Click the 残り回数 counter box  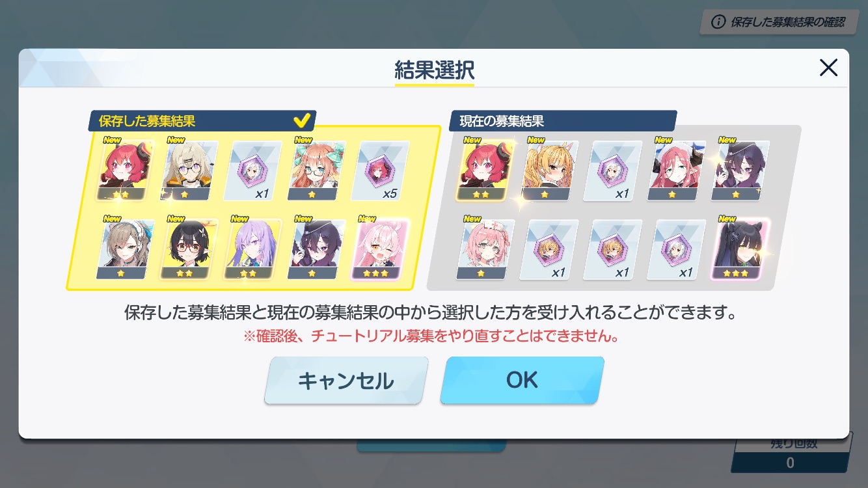(x=791, y=454)
